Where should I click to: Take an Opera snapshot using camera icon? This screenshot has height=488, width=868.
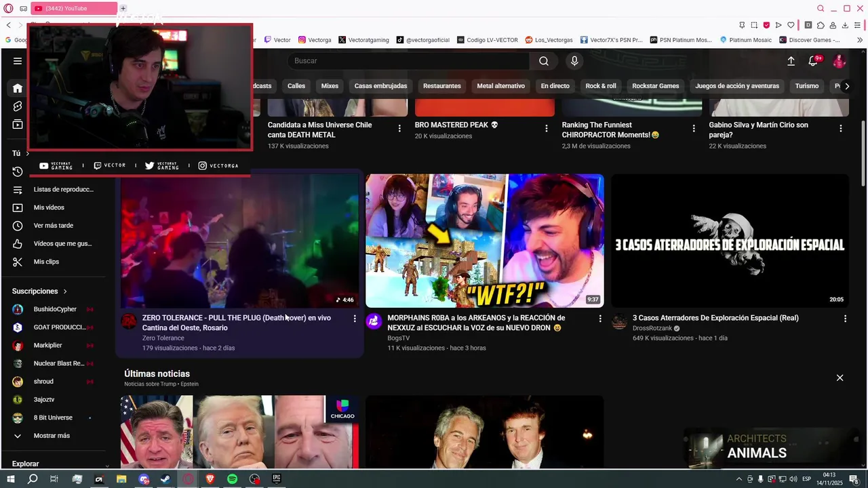(754, 25)
